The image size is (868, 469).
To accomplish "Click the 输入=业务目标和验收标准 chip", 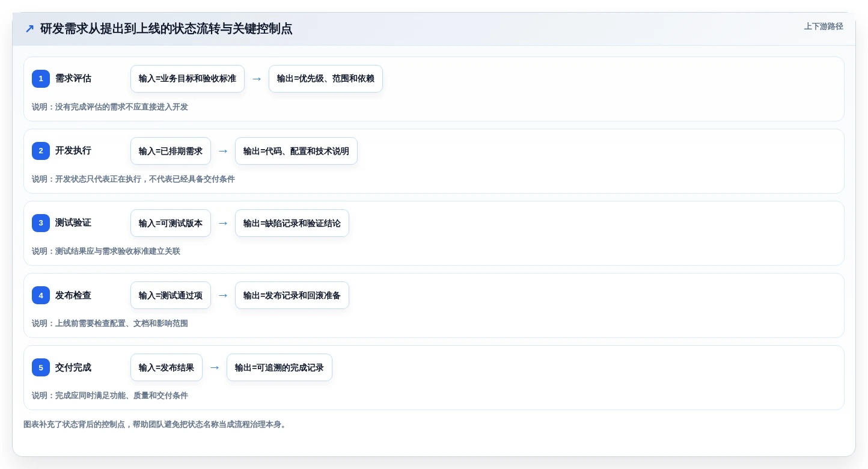I will click(188, 79).
